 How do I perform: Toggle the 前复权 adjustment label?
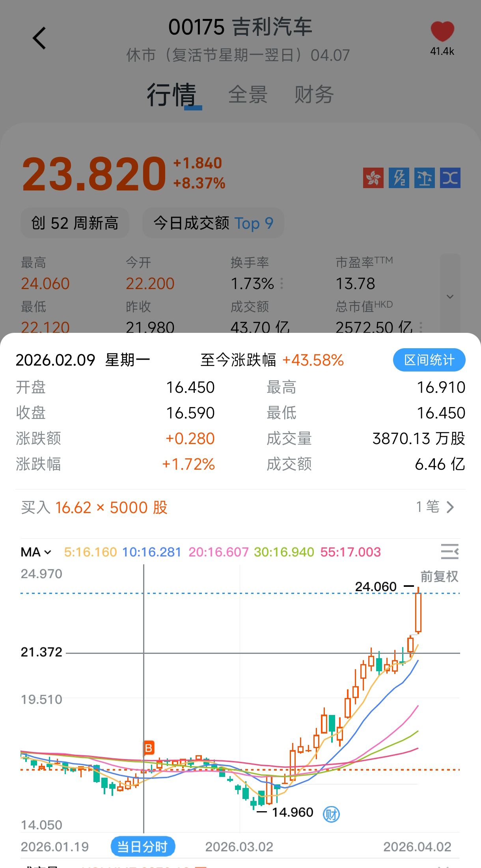point(439,577)
